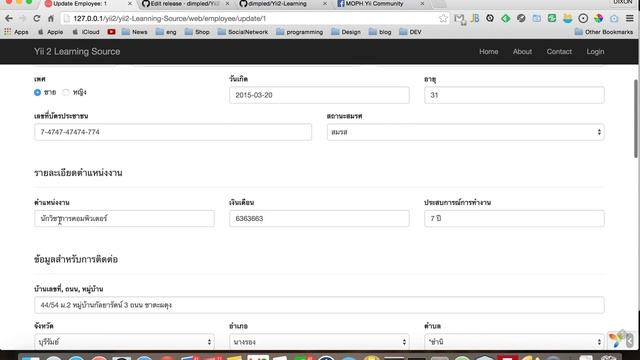
Task: Click the ตำแหน่งงาน job position field
Action: 124,219
